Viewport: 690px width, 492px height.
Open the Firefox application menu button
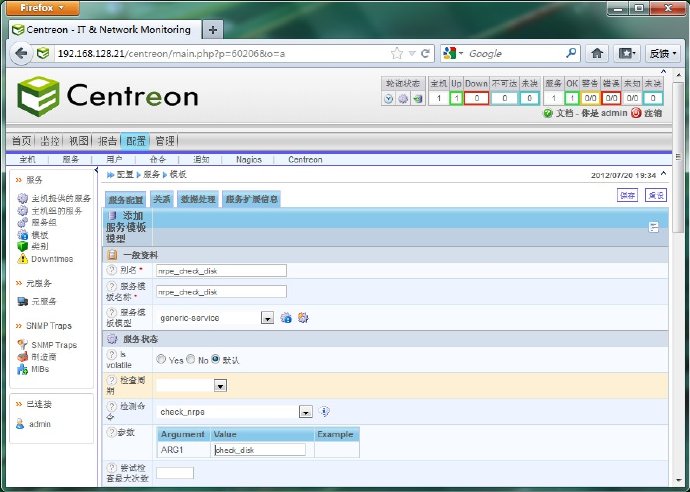[x=43, y=8]
